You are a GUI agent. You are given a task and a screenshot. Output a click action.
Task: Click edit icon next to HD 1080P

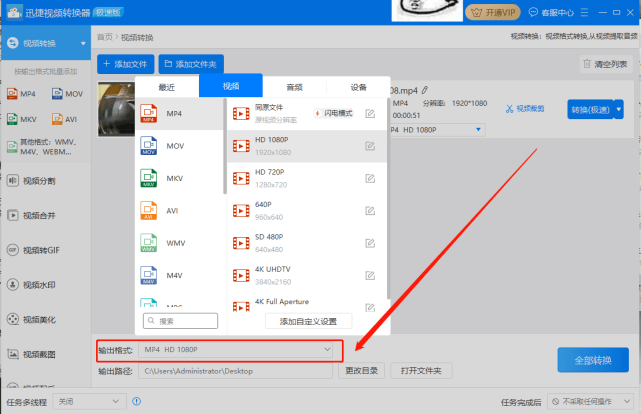pyautogui.click(x=370, y=146)
